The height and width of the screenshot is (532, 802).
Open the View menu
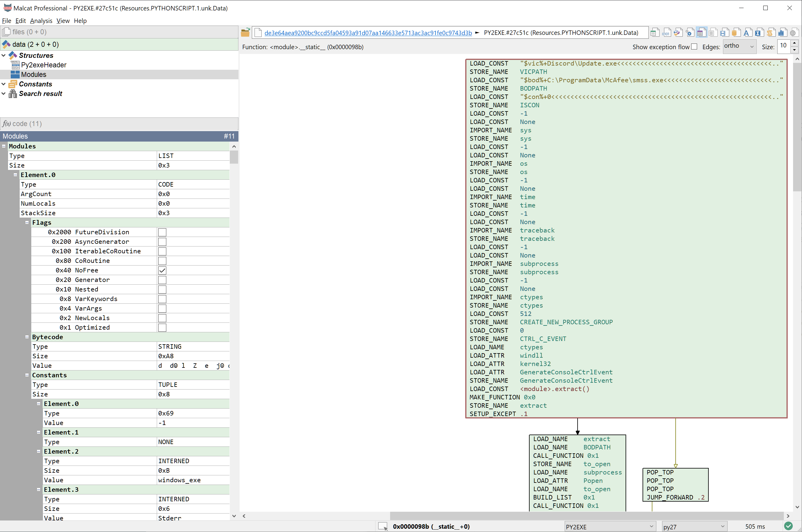(x=63, y=21)
